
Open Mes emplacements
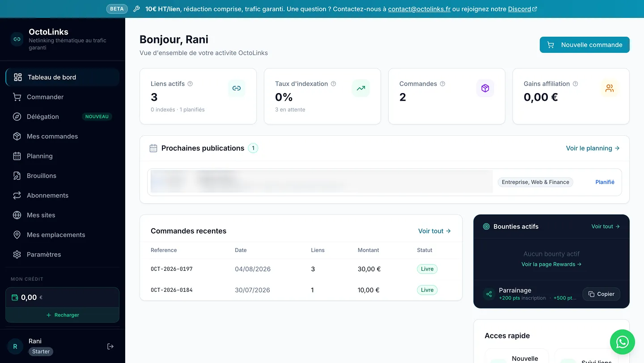(x=63, y=235)
